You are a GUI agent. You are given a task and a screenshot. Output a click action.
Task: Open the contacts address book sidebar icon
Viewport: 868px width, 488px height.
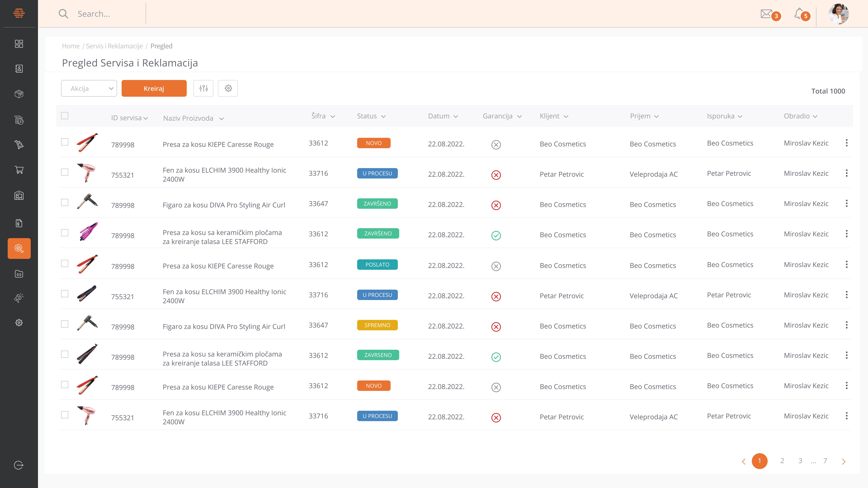tap(19, 69)
